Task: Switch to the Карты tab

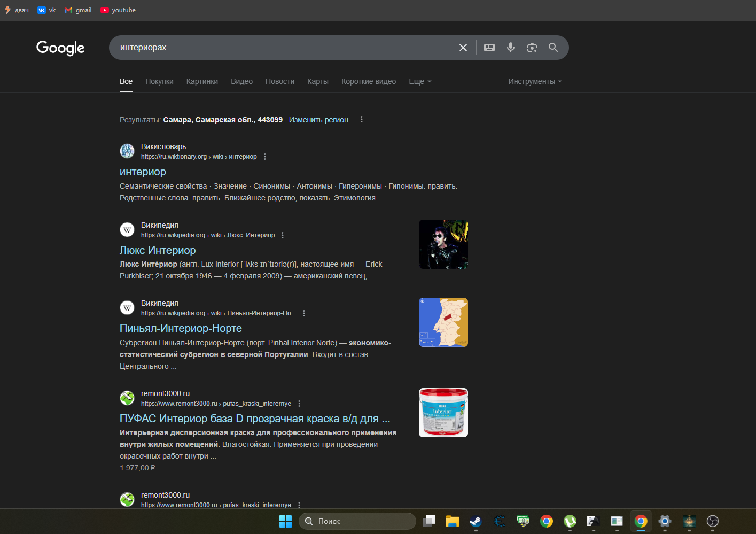Action: pos(318,81)
